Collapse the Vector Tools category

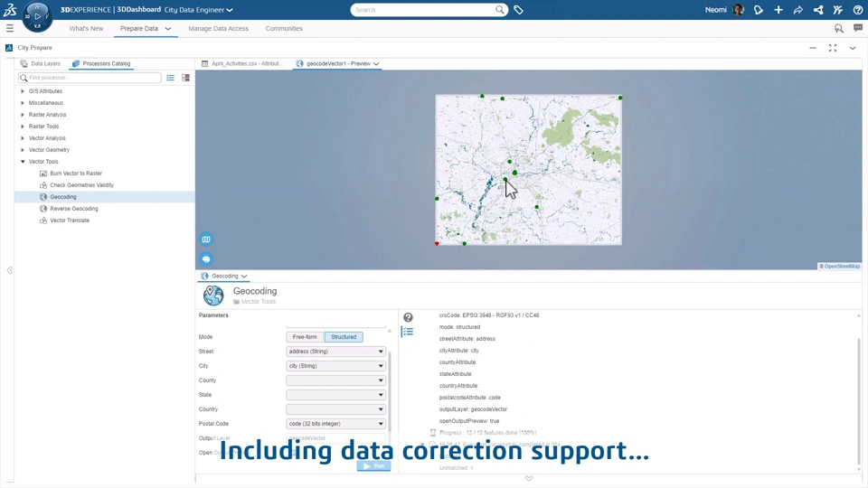[23, 162]
